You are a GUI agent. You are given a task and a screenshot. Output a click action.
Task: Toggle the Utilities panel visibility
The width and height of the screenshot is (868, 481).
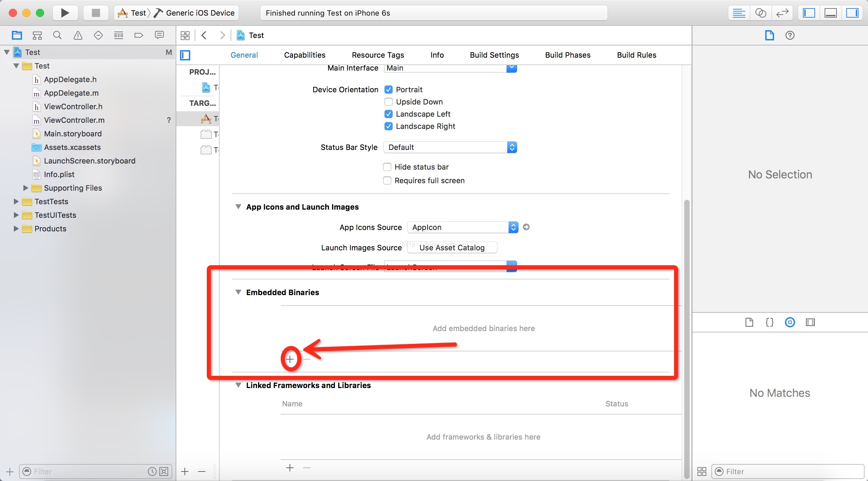coord(852,13)
